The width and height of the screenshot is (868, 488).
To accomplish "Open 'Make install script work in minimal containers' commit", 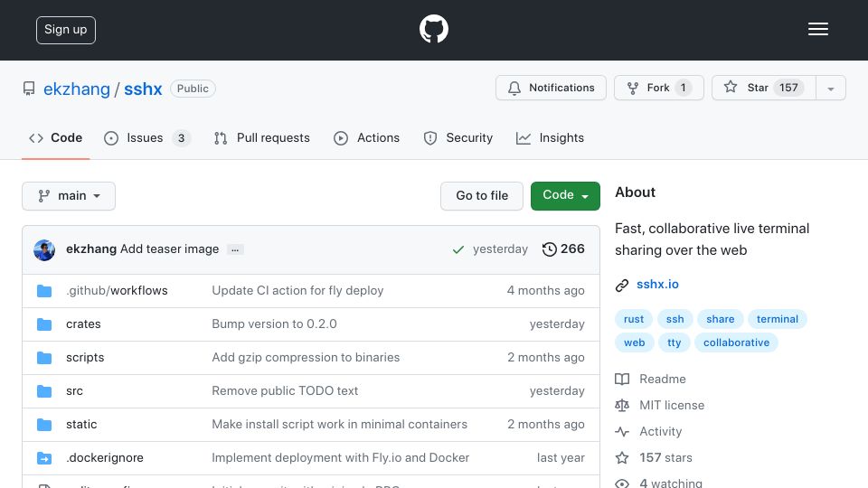I will coord(339,425).
